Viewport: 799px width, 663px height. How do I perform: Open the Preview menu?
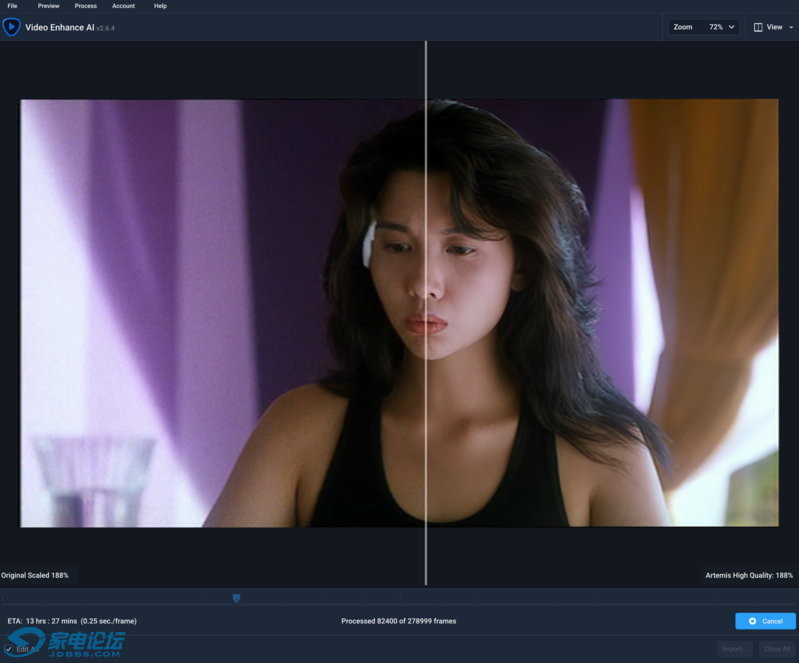48,6
